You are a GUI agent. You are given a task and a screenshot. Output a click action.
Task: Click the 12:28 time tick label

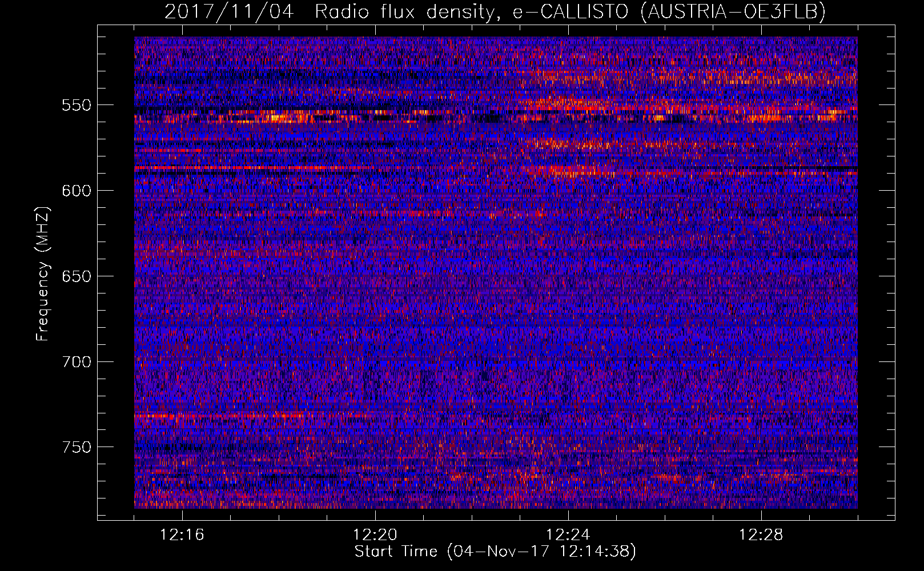pyautogui.click(x=761, y=535)
